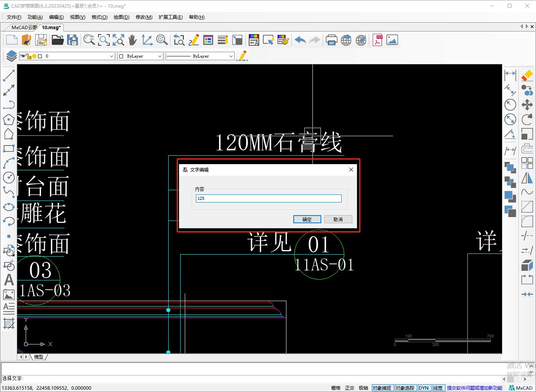
Task: Open the layer selection dropdown
Action: [x=111, y=56]
